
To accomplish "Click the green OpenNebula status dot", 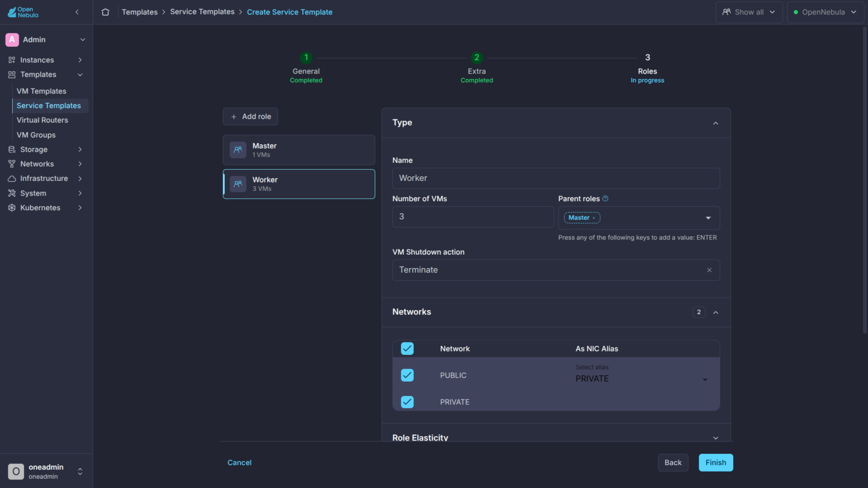I will coord(796,12).
